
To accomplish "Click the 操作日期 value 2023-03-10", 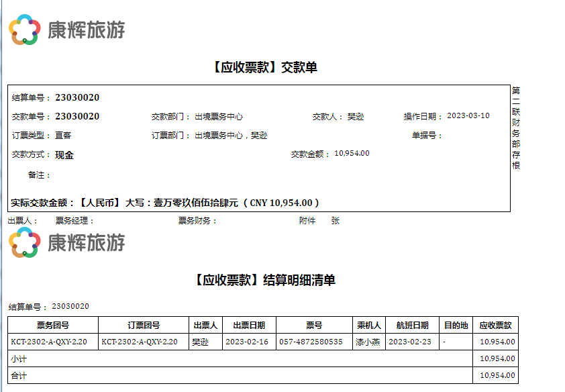I will click(x=468, y=115).
